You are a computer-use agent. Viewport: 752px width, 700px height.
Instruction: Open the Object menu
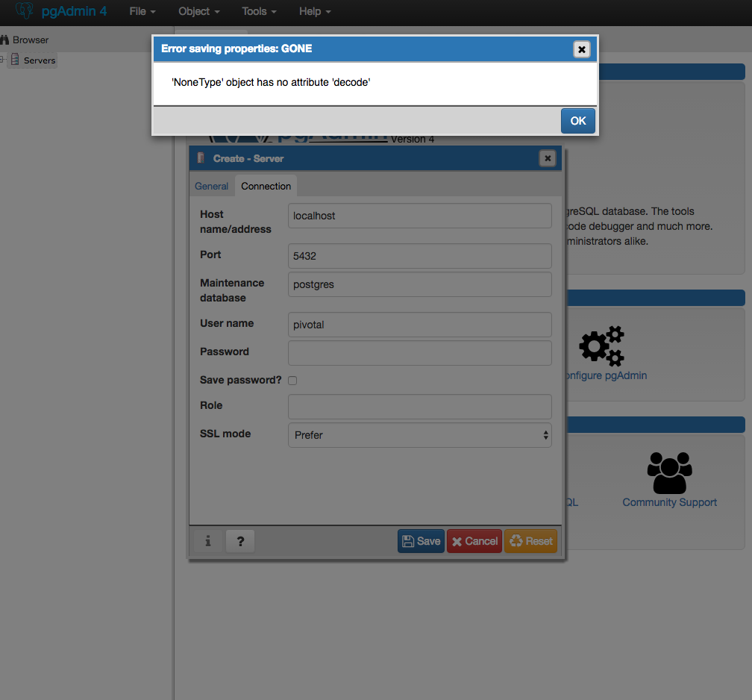point(198,11)
